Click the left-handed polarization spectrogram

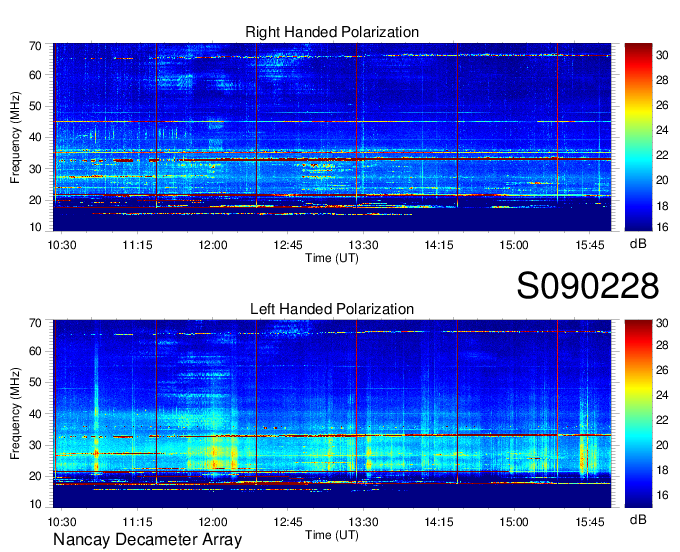click(x=332, y=414)
